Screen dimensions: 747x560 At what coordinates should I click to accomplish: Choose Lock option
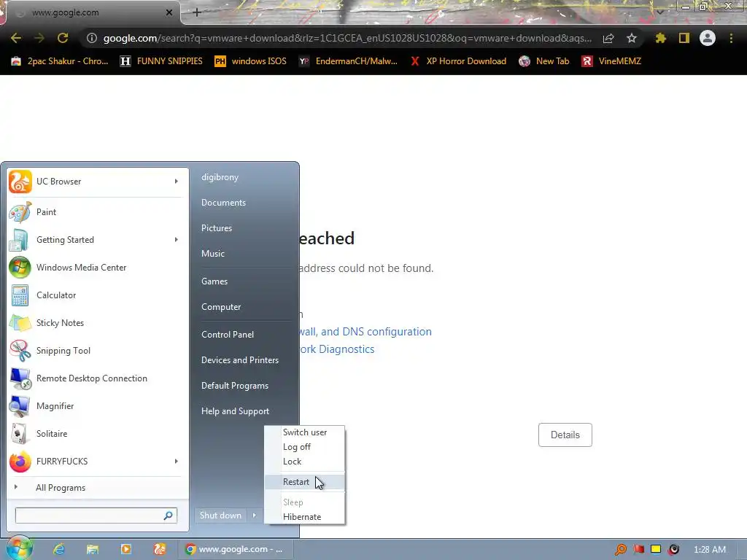click(x=305, y=462)
